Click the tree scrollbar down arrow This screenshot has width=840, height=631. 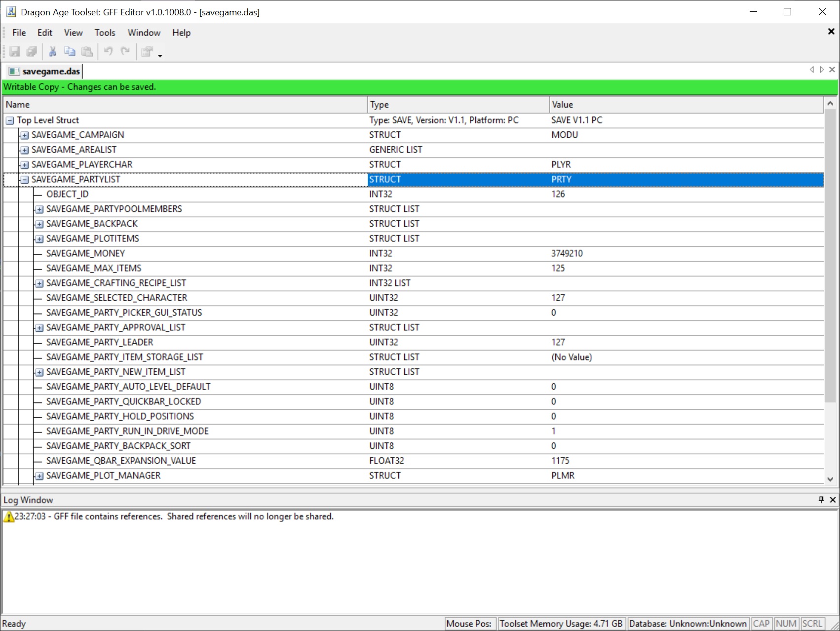[x=830, y=479]
